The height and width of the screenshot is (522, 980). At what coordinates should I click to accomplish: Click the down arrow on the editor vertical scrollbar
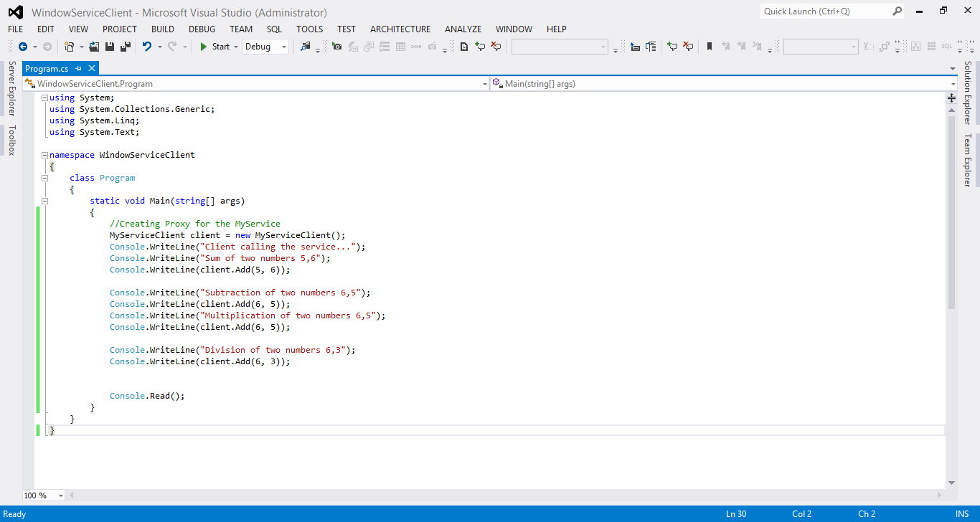tap(952, 483)
